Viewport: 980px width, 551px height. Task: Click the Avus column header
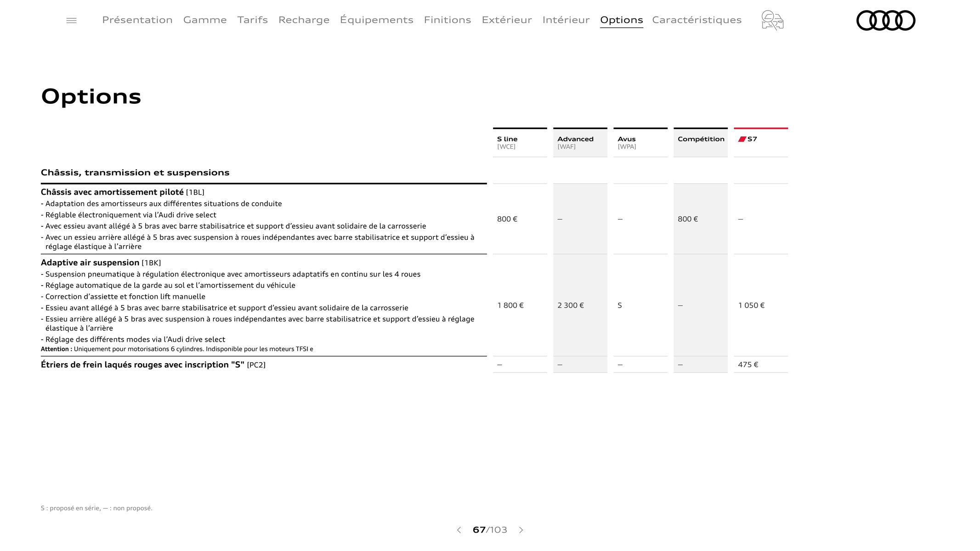click(640, 142)
